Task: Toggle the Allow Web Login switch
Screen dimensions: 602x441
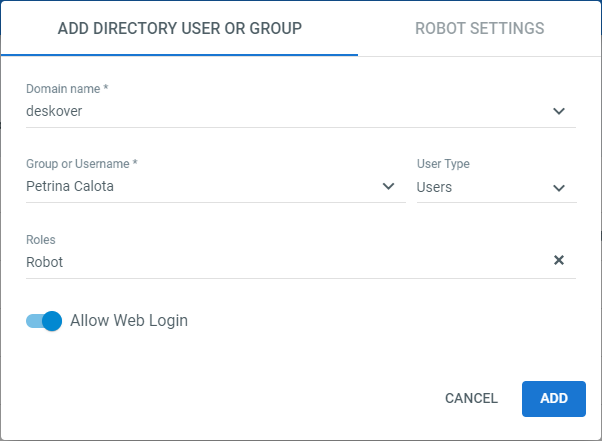Action: 44,321
